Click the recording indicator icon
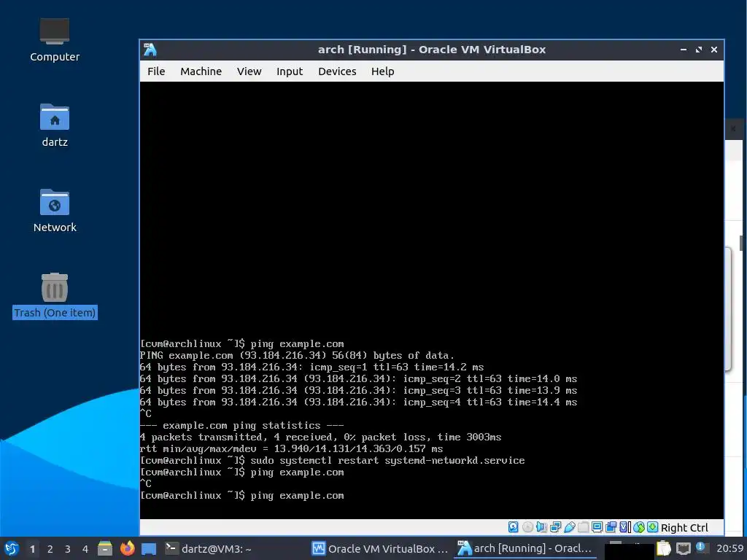 [x=611, y=526]
